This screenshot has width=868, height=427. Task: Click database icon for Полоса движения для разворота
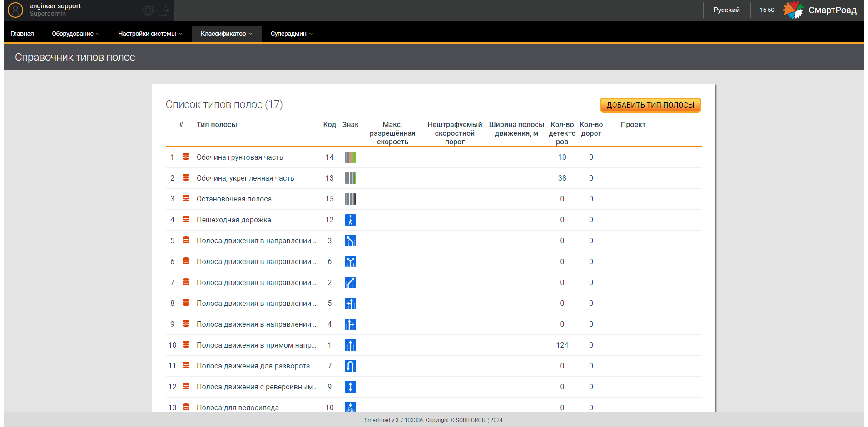[x=186, y=365]
